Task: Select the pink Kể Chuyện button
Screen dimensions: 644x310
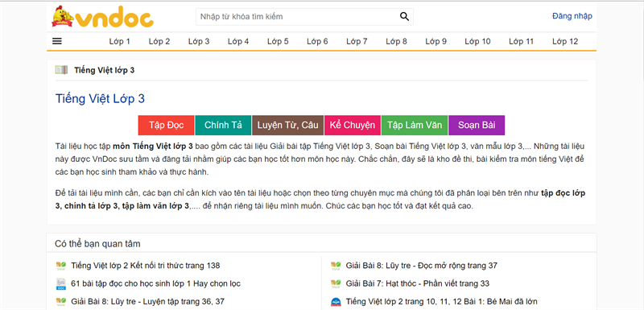Action: [x=353, y=126]
